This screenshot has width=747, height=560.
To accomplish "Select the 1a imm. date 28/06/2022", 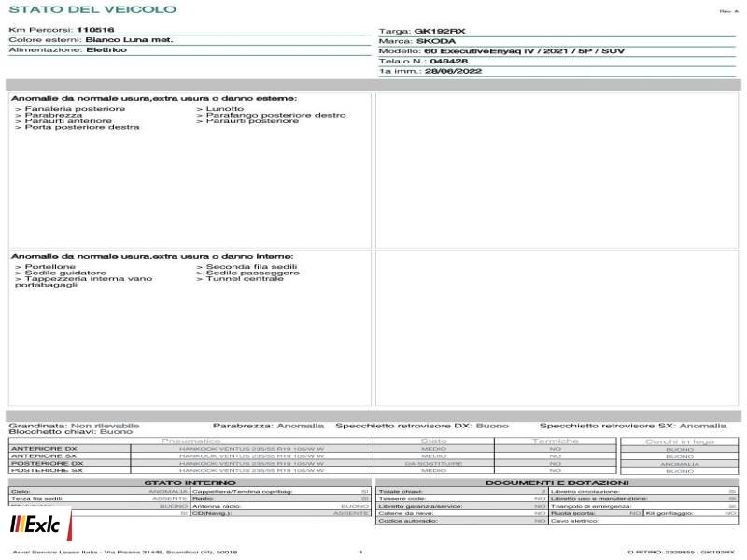I will 453,71.
